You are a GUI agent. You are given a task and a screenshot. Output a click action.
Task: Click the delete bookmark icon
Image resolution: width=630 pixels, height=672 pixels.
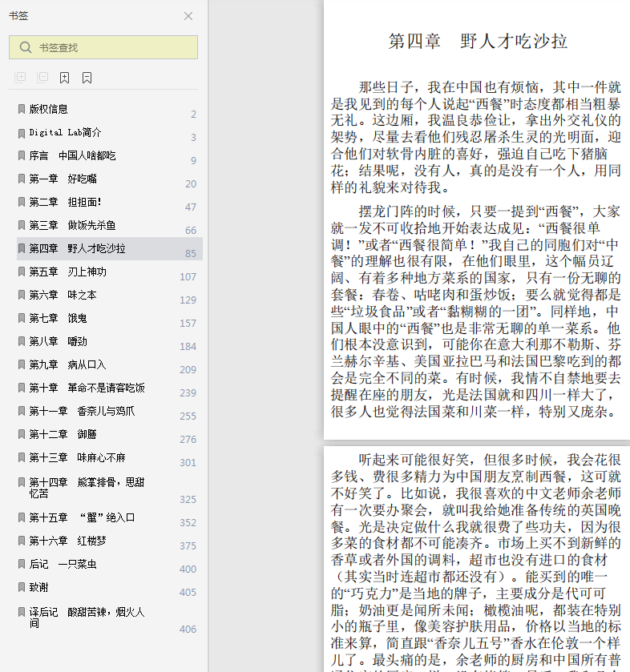87,78
